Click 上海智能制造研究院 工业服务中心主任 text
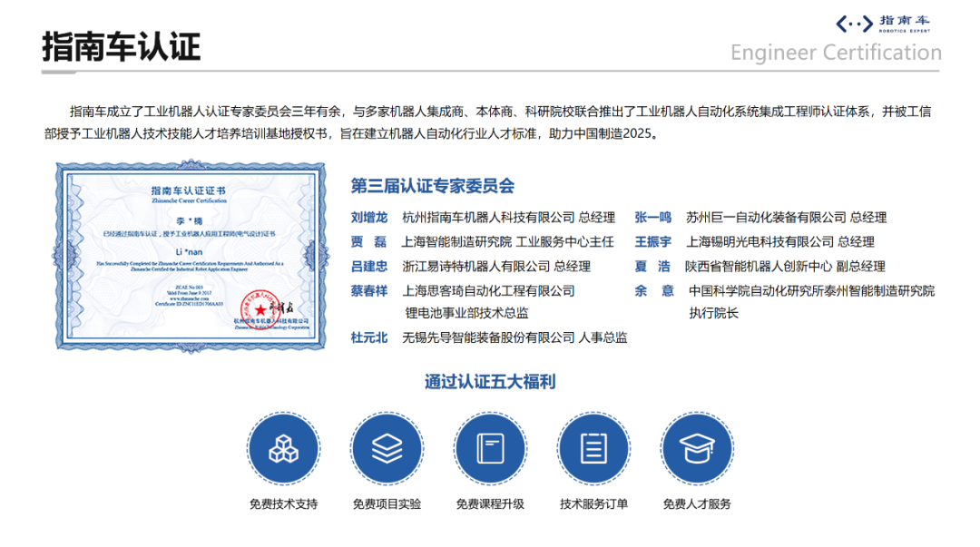The height and width of the screenshot is (547, 980). (x=507, y=242)
